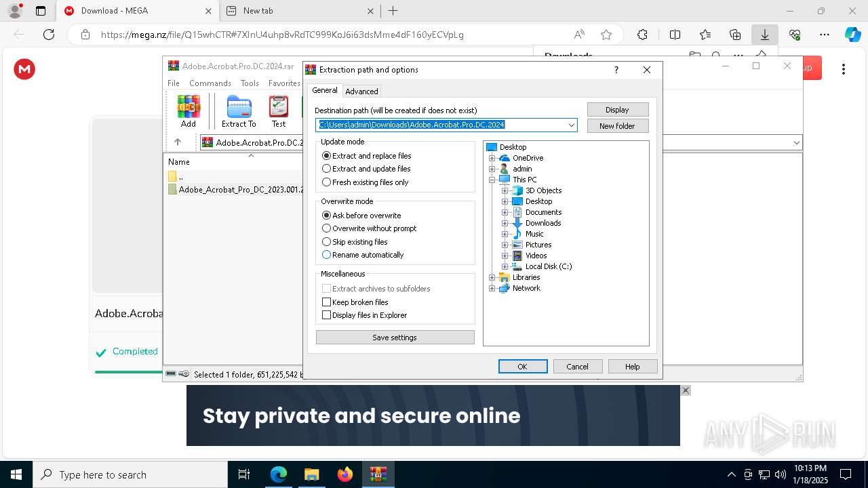Launch Firefox from the taskbar
The image size is (868, 488).
(x=345, y=474)
